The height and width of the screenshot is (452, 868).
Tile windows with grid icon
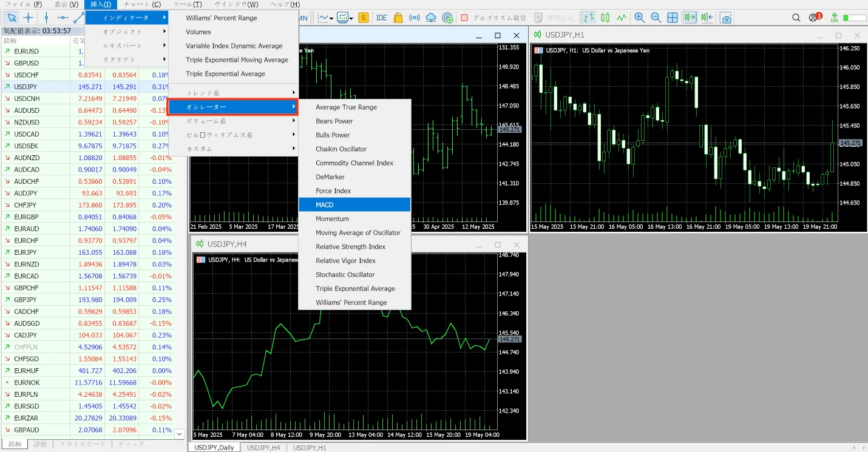(x=673, y=18)
